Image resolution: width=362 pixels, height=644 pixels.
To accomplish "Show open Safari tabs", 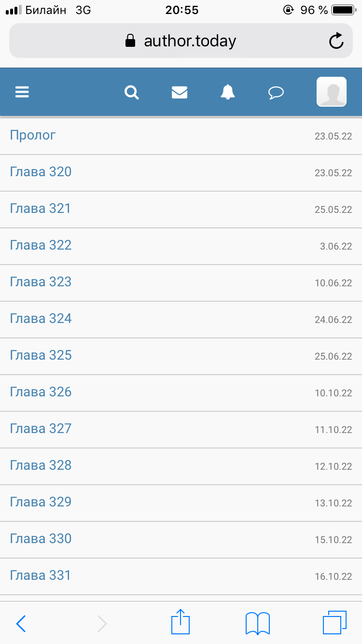I will pos(334,623).
